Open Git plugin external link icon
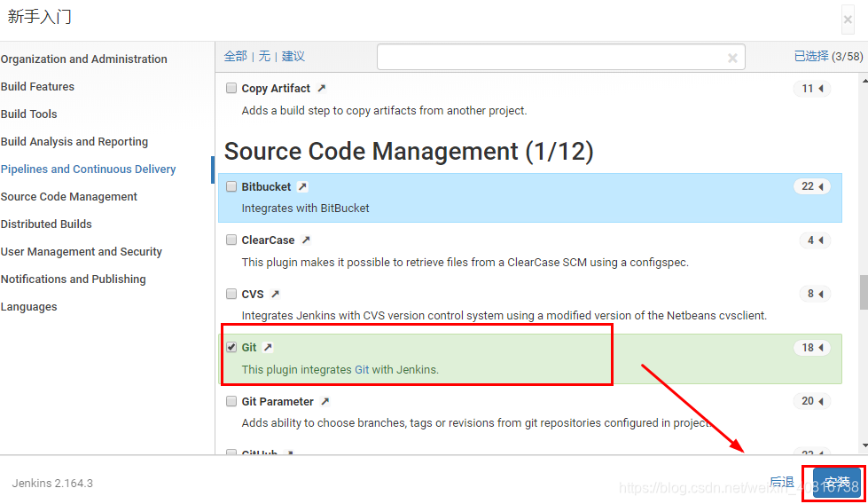This screenshot has width=868, height=504. [x=268, y=347]
